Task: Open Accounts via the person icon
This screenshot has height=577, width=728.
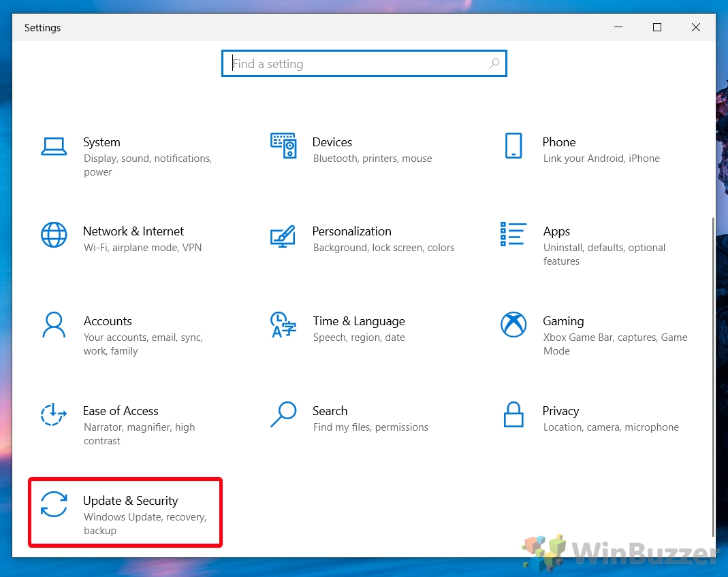Action: [x=54, y=325]
